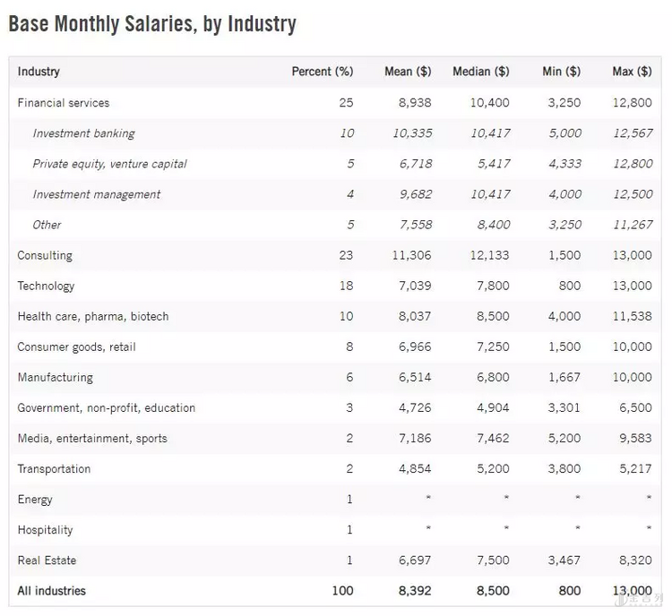Click the Consulting row label
The width and height of the screenshot is (672, 616).
click(45, 255)
